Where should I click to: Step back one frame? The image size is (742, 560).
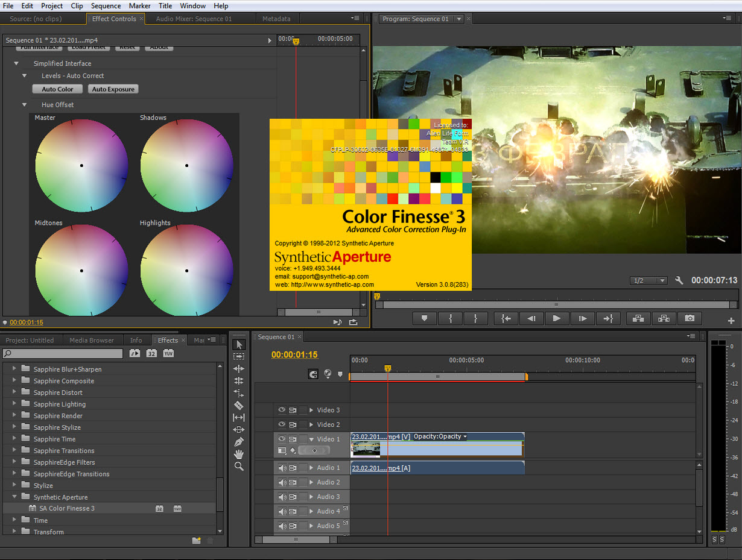pos(531,318)
